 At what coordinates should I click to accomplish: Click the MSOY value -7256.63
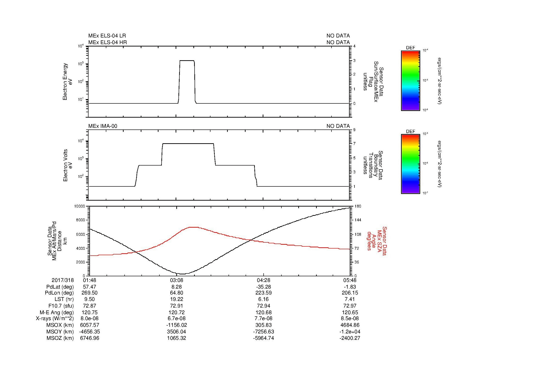[263, 332]
